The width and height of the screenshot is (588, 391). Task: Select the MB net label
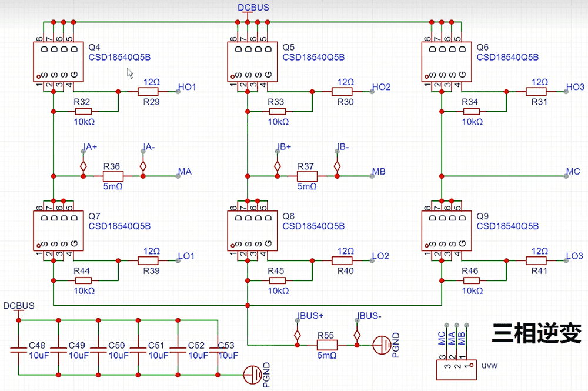coord(379,172)
